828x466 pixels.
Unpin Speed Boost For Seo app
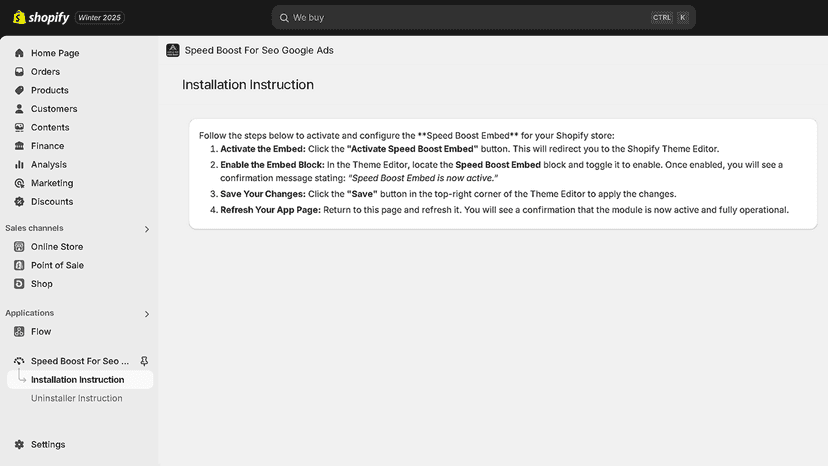click(144, 361)
